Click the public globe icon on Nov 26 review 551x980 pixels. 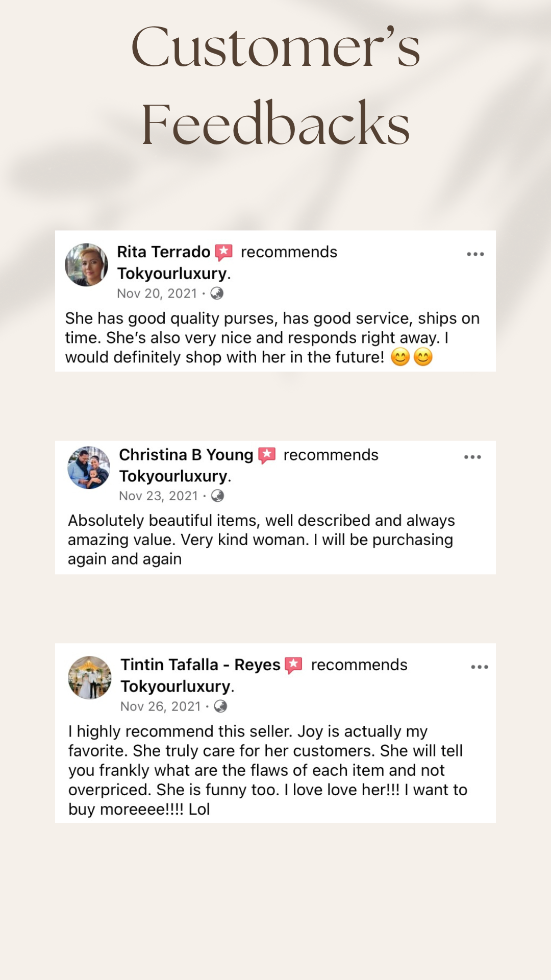(x=220, y=706)
